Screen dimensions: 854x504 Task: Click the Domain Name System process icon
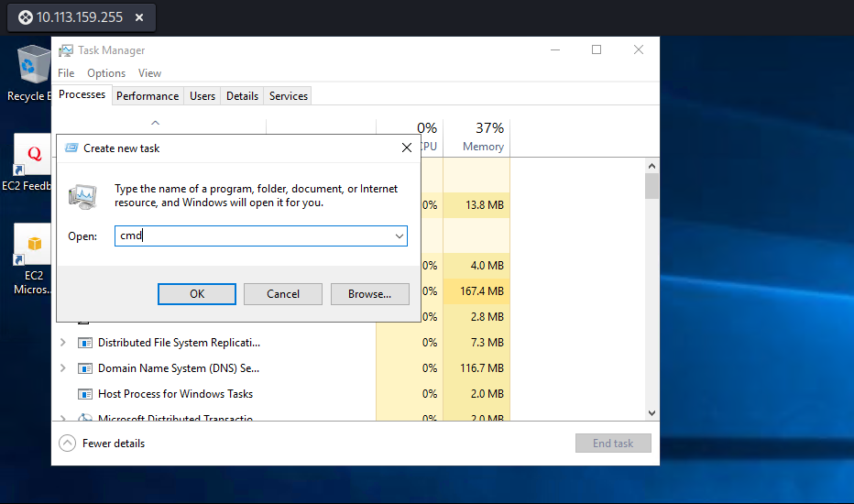click(x=85, y=368)
